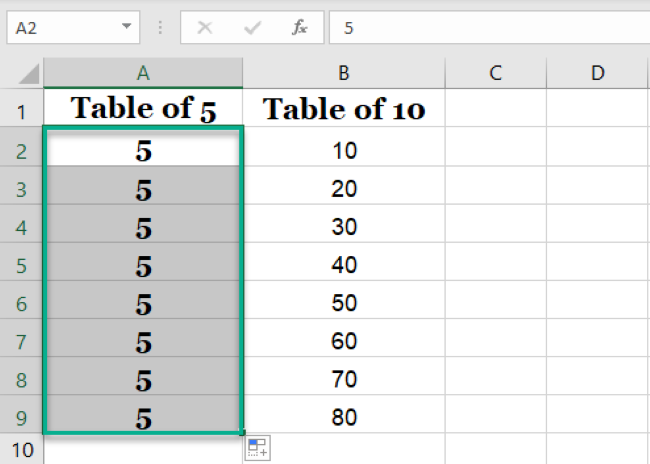Select column B header
650x464 pixels.
[343, 72]
